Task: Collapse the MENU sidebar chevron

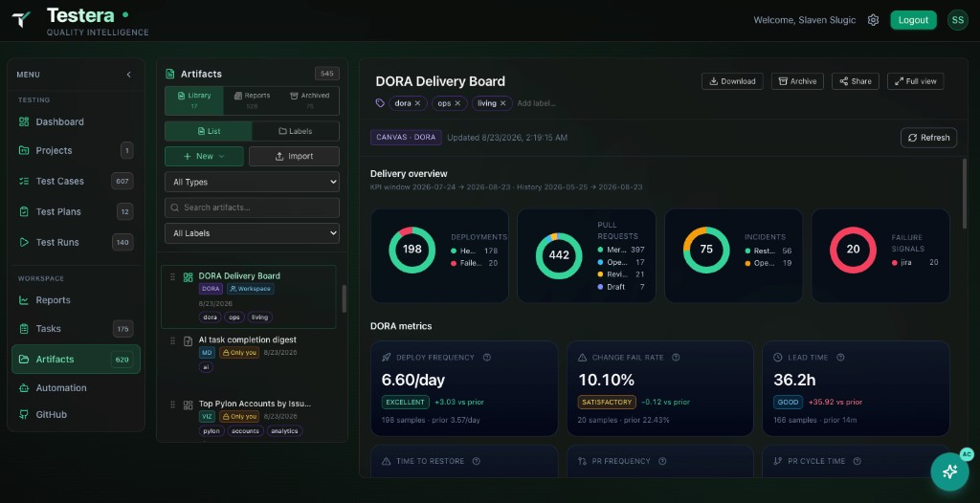Action: tap(129, 75)
